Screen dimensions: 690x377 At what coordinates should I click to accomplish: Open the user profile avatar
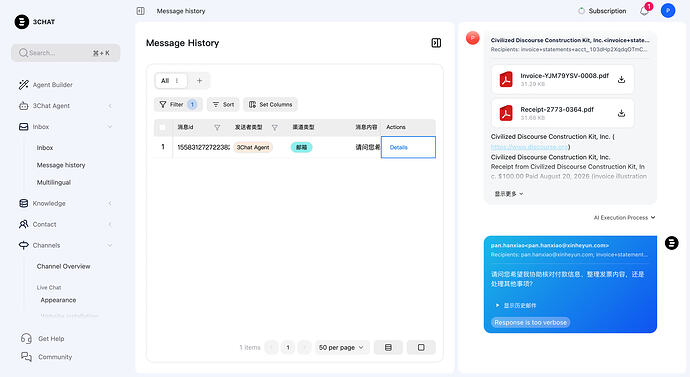click(x=668, y=11)
